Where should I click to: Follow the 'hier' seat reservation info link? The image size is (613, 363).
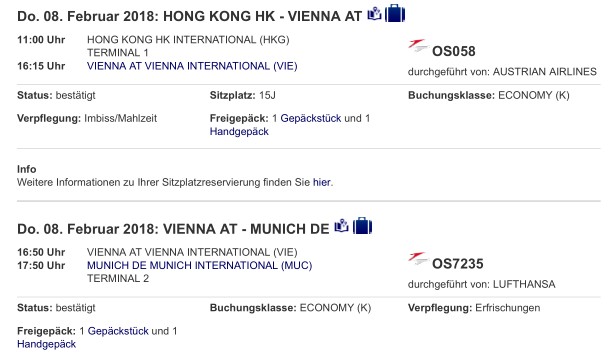(x=322, y=182)
